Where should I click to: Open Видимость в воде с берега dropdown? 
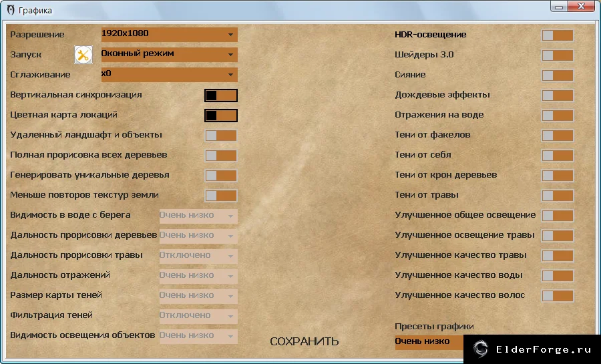pos(198,216)
